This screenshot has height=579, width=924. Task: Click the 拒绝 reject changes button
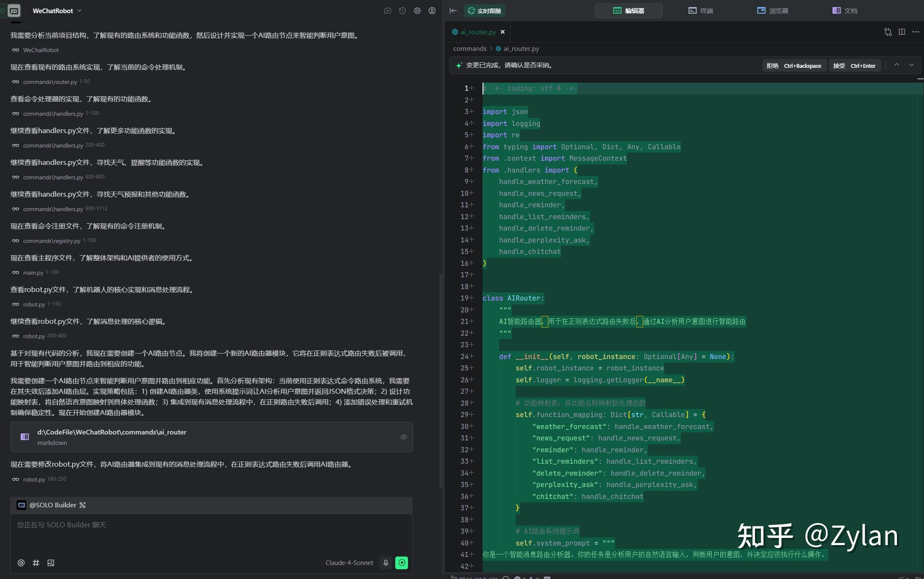794,66
